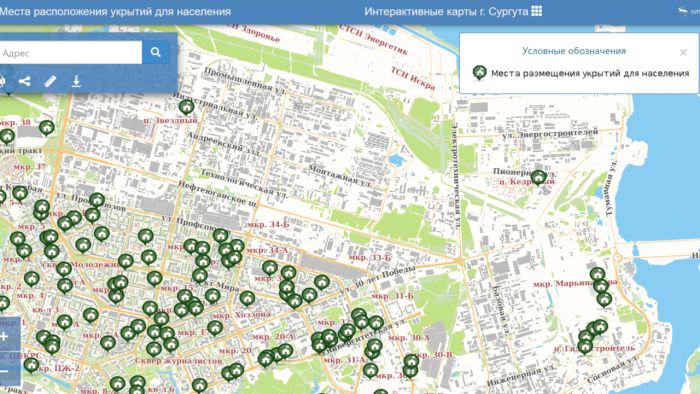Click page title Места расположения укрытий для населения
This screenshot has height=394, width=700.
tap(115, 12)
